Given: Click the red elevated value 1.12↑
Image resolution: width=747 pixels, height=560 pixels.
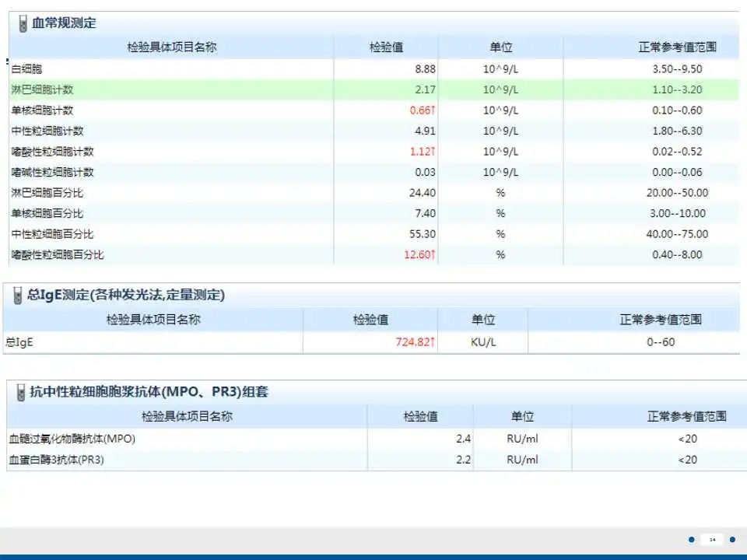Looking at the screenshot, I should (x=423, y=152).
